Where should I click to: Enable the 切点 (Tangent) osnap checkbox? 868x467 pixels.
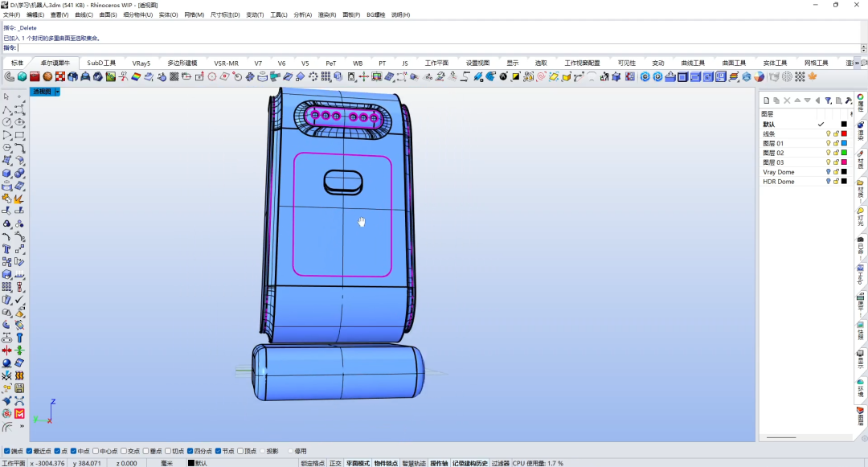[168, 451]
